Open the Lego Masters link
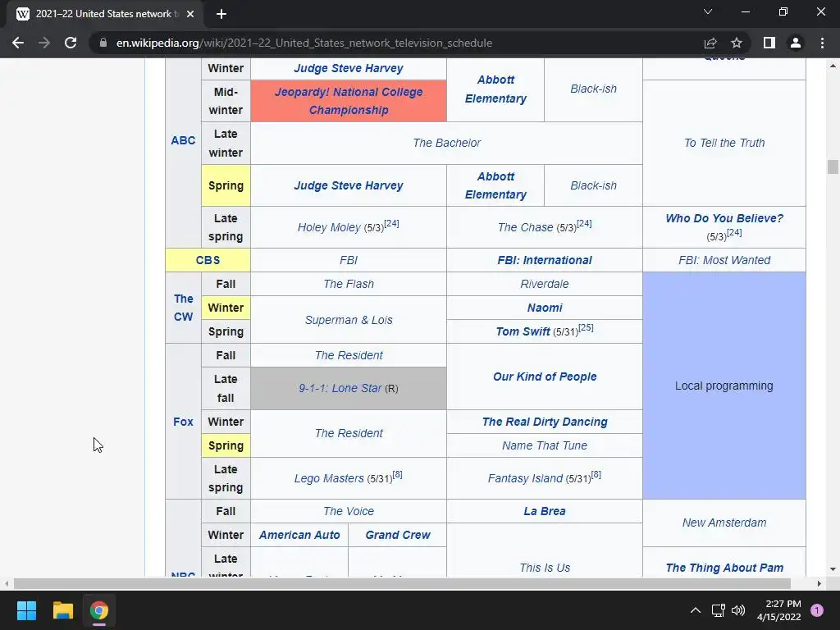Viewport: 840px width, 630px height. (329, 478)
